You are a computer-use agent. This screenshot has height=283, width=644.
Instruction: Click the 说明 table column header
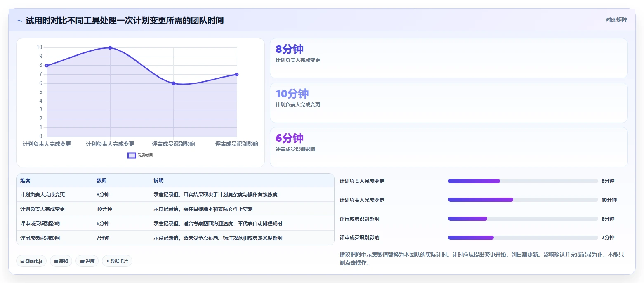(x=159, y=181)
